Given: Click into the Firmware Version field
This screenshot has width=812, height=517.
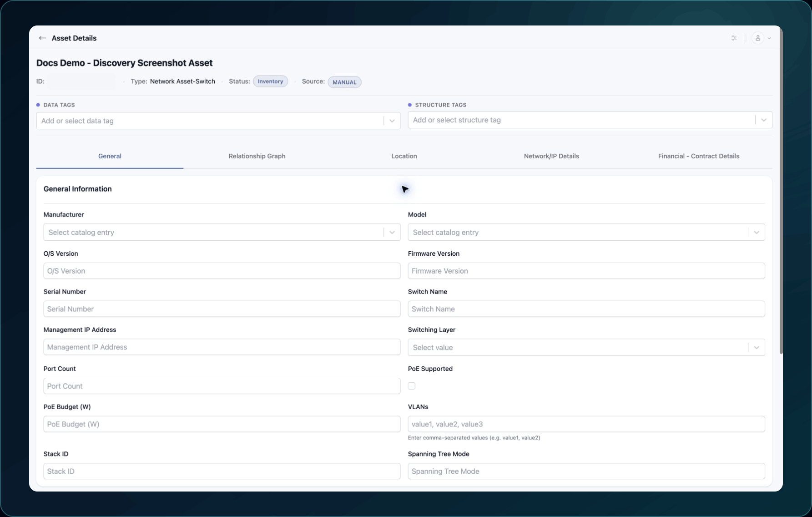Looking at the screenshot, I should click(x=586, y=271).
